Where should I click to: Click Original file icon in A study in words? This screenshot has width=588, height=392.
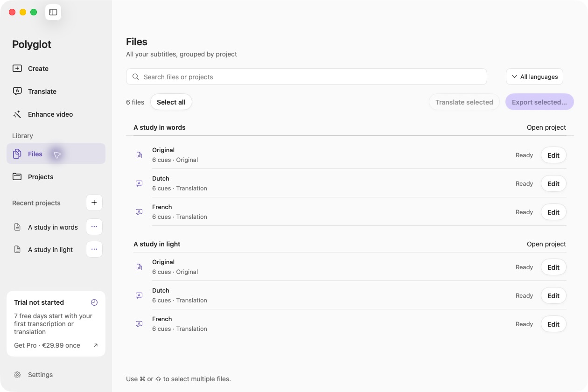click(x=139, y=155)
